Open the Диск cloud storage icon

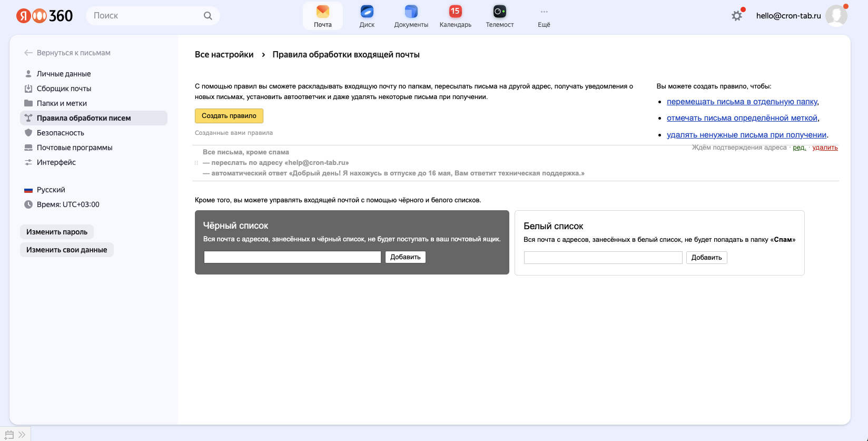[367, 16]
